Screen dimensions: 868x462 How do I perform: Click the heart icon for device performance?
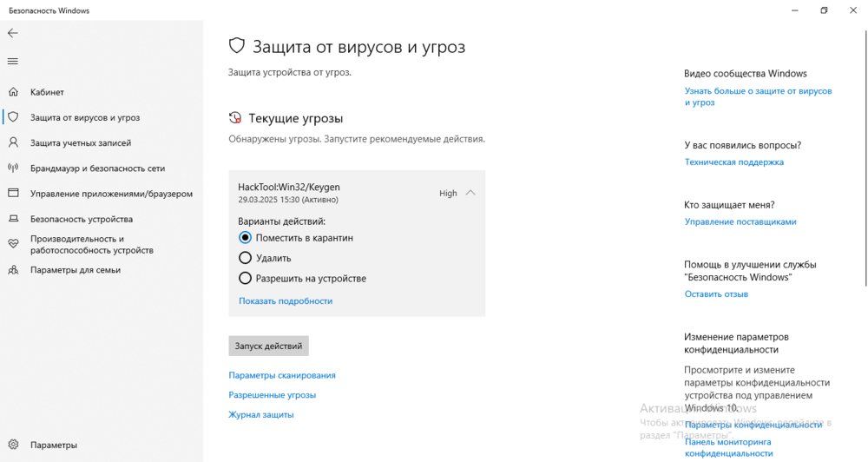coord(13,243)
